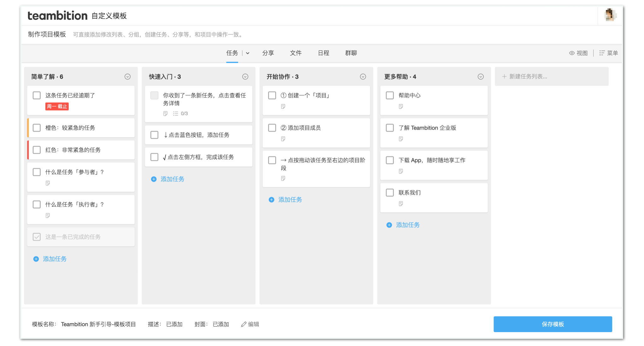Click note icon under 创建一个「项目」 task
The height and width of the screenshot is (346, 644).
283,106
